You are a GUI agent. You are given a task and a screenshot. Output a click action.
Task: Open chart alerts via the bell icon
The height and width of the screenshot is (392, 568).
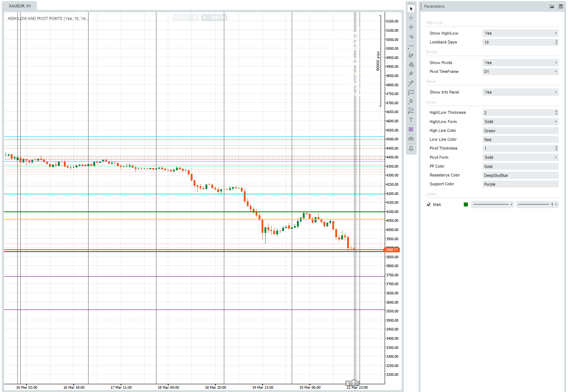point(411,148)
